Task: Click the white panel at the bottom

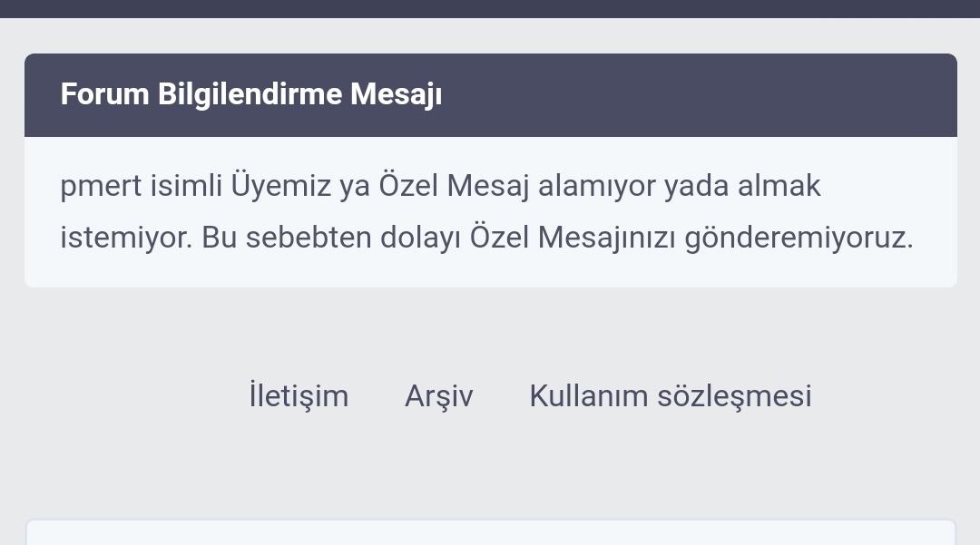Action: (490, 532)
